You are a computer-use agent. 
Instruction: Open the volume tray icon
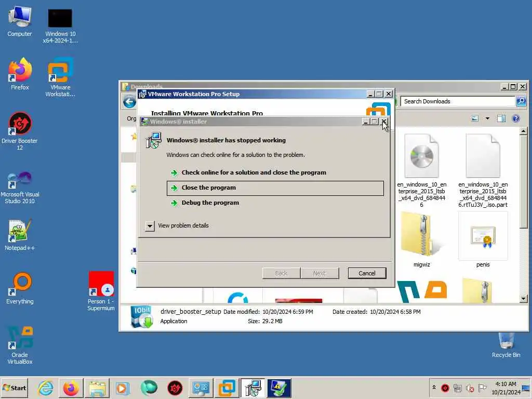[x=470, y=388]
